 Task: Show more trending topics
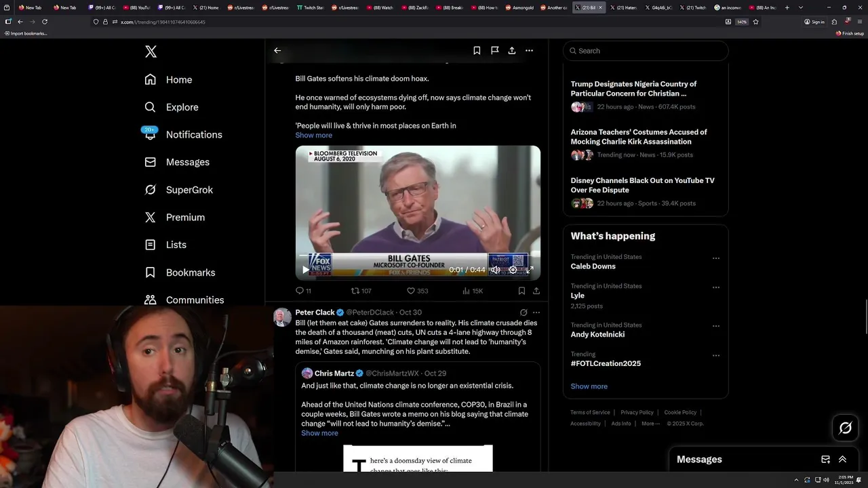tap(589, 386)
